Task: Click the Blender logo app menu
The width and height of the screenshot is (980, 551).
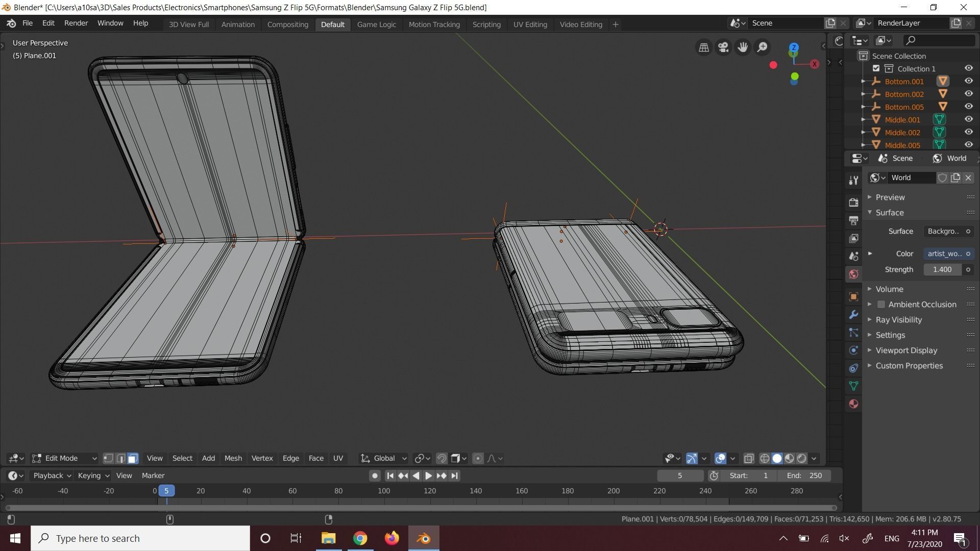Action: (x=11, y=23)
